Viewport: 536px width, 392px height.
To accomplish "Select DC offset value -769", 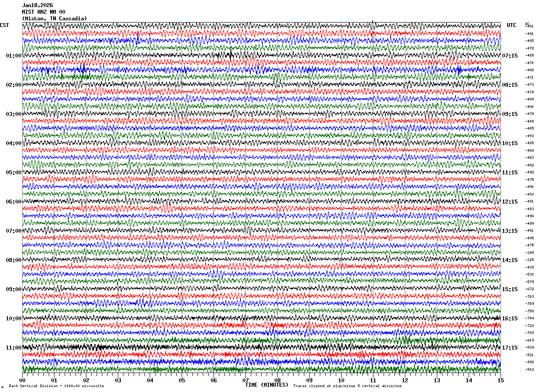I will [x=529, y=304].
